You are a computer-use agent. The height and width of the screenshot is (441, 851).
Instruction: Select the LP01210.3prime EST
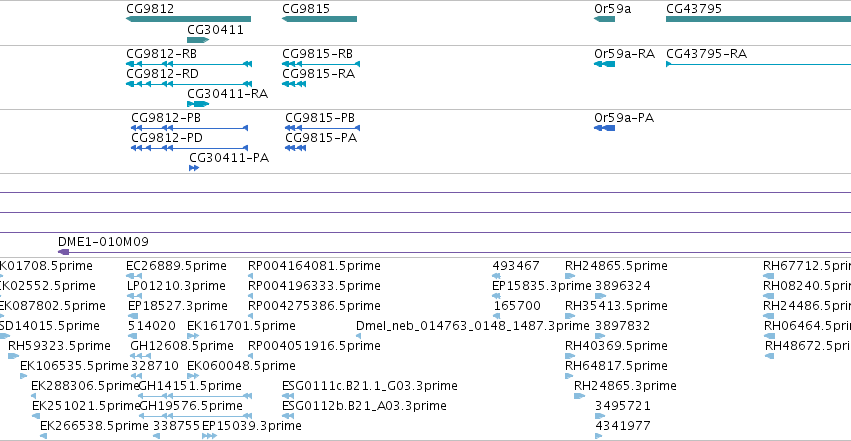pyautogui.click(x=134, y=296)
